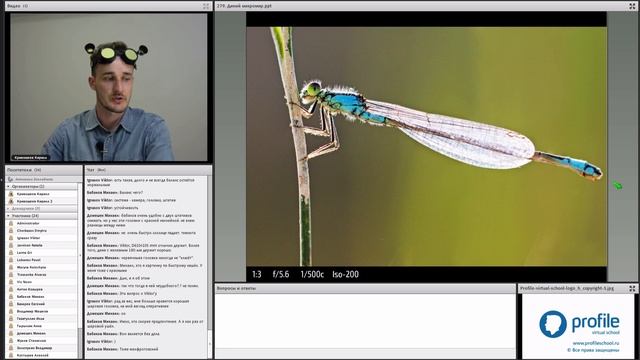Click host icon beside Кривошеев Кирилл 2
This screenshot has width=640, height=360.
click(x=11, y=201)
